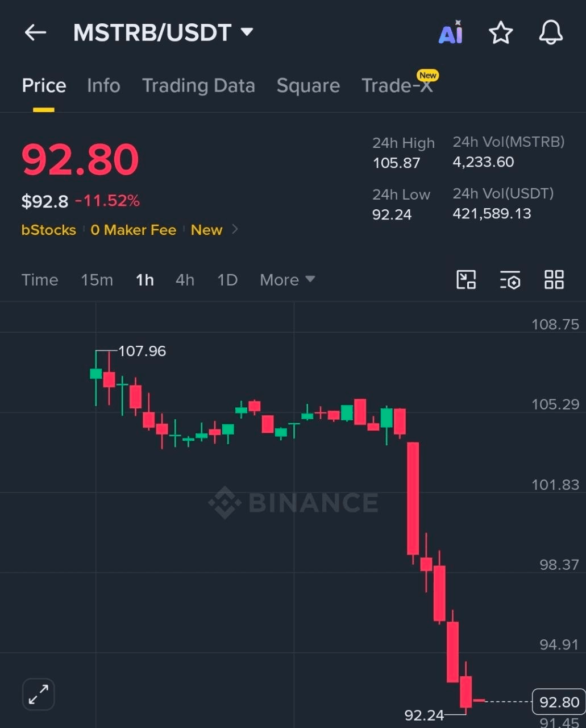Expand the More intervals dropdown
Screen dimensions: 586x728
[x=287, y=280]
